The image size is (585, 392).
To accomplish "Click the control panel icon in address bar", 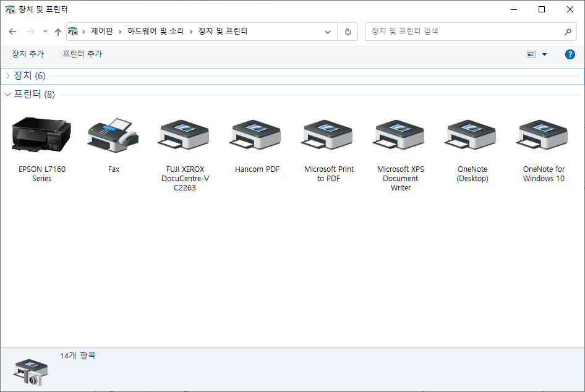I will coord(73,32).
